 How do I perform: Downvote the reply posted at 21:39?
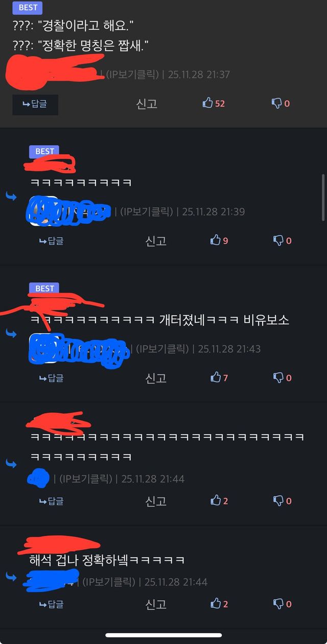[283, 240]
